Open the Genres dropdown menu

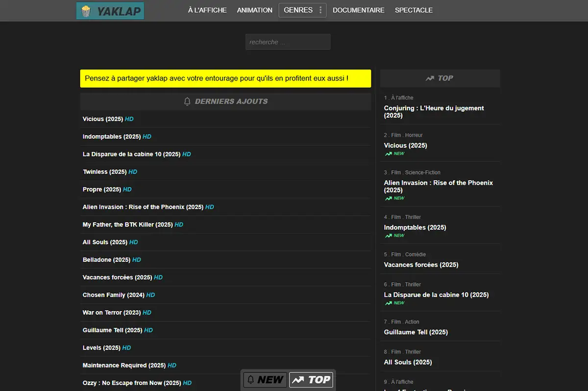tap(298, 10)
